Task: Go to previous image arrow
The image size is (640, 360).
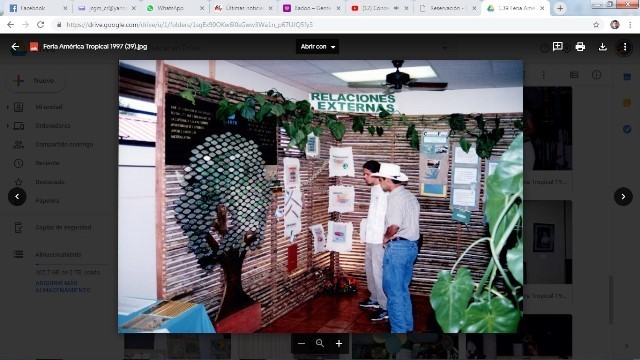Action: (x=17, y=196)
